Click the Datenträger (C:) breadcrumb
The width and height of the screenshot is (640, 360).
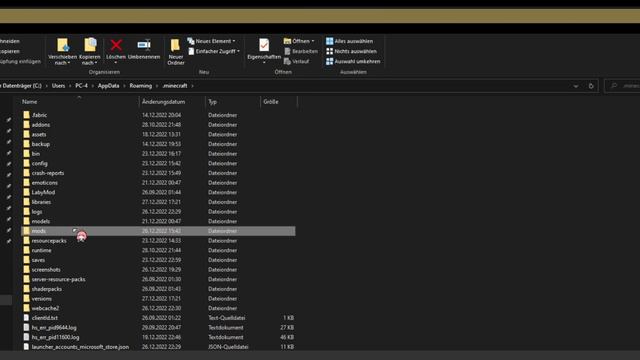pyautogui.click(x=21, y=86)
